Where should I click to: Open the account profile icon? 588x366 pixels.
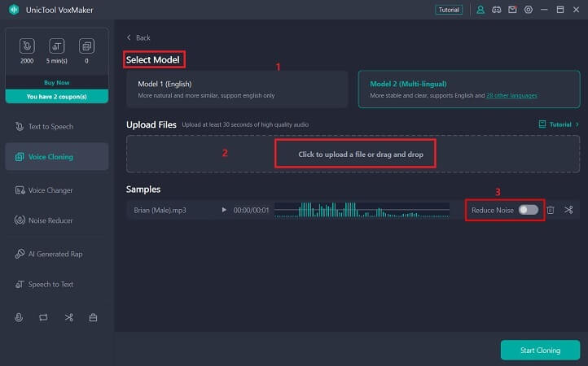point(480,10)
